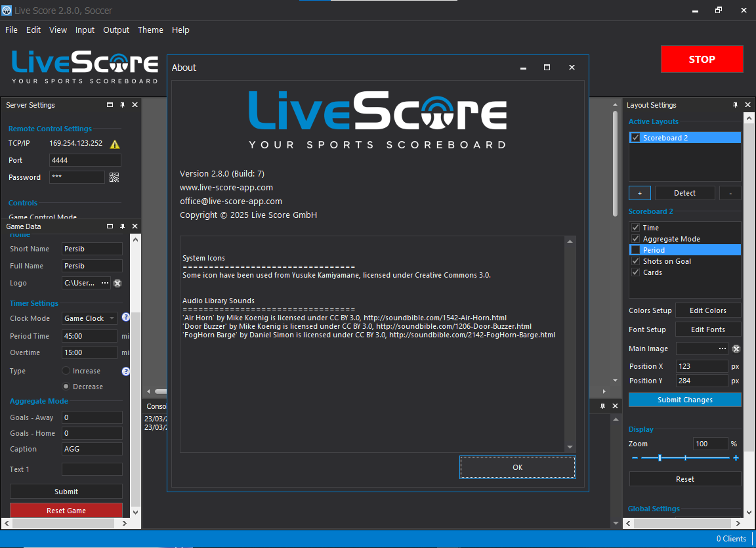This screenshot has height=548, width=756.
Task: Click the Position X field
Action: click(x=702, y=366)
